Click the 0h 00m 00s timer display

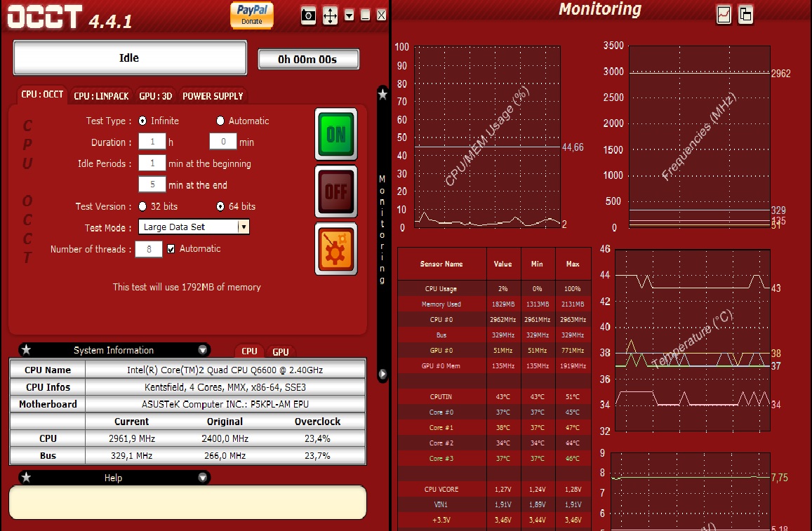tap(309, 60)
